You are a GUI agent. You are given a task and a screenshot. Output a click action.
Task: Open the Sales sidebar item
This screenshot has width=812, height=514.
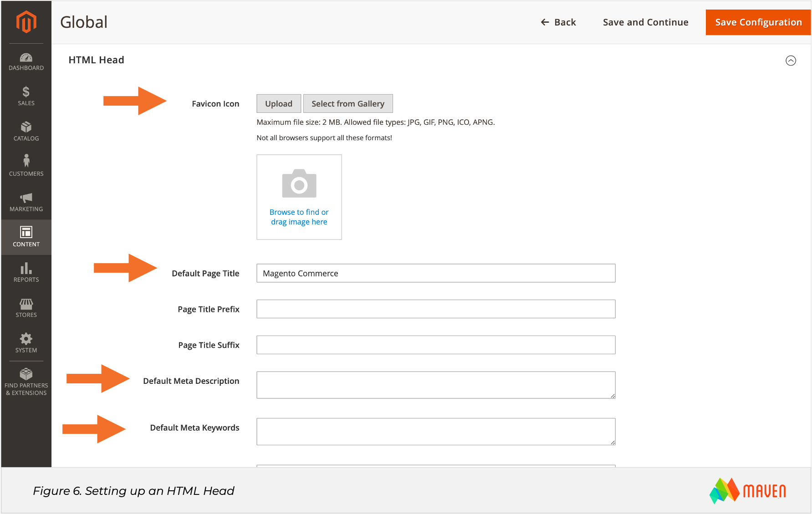tap(26, 96)
